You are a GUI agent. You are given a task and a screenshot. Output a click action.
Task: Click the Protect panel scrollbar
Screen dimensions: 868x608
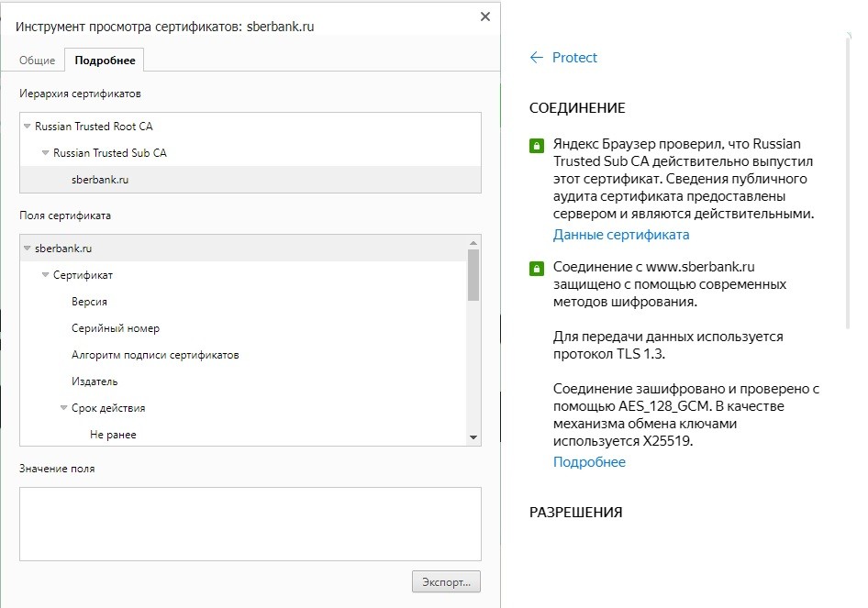coord(849,182)
